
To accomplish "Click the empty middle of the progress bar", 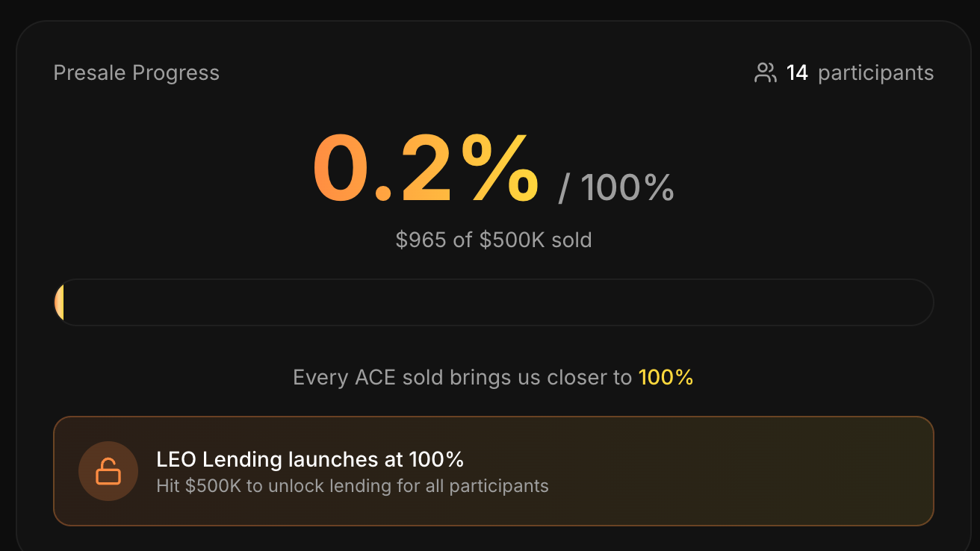I will 493,303.
